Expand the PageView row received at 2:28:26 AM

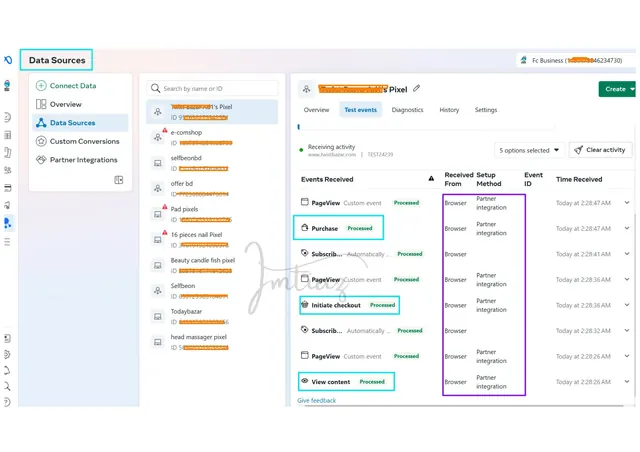(x=627, y=356)
